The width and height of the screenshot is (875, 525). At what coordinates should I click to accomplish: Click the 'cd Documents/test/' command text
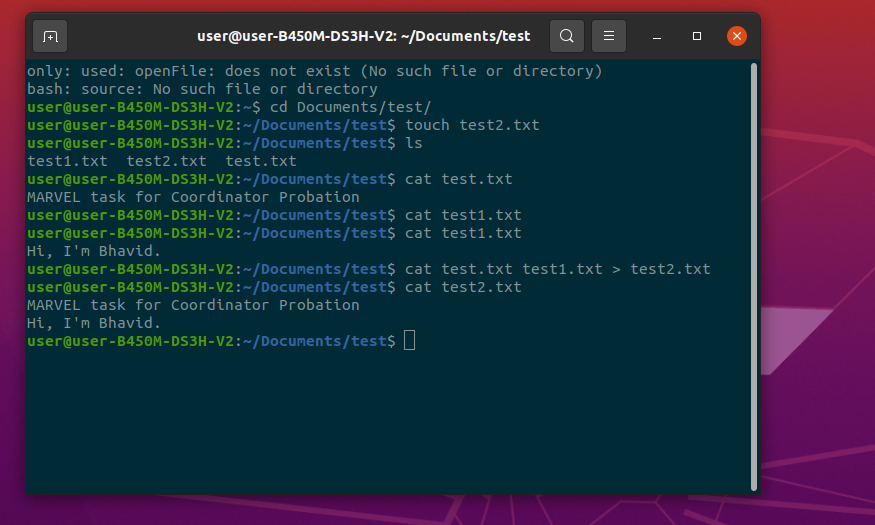350,107
